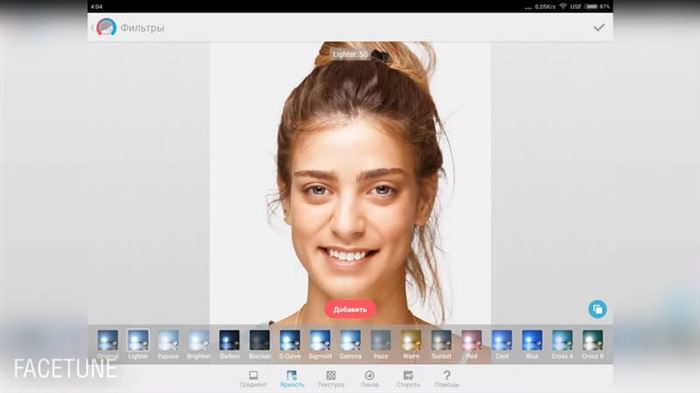Open Помощь help question mark

pos(447,379)
